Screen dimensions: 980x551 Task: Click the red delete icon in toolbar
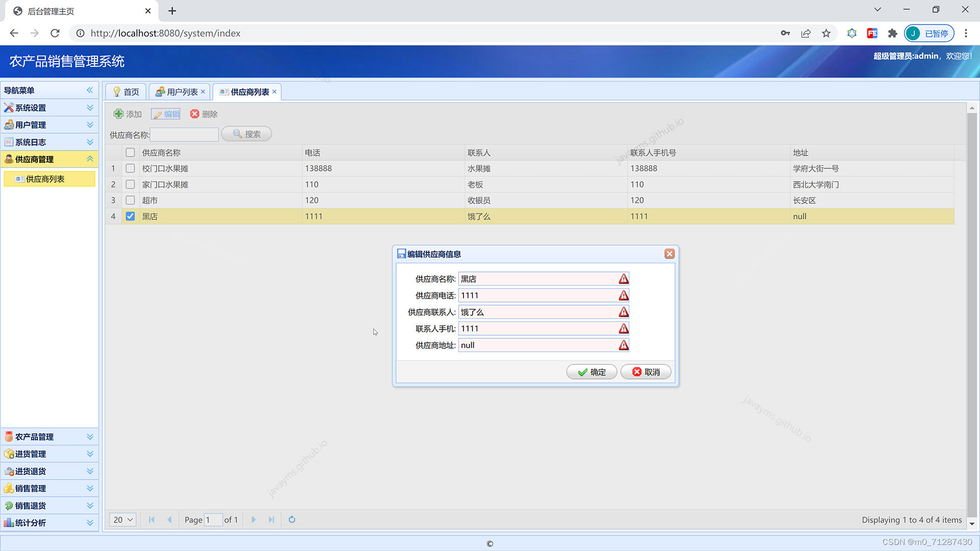tap(194, 114)
